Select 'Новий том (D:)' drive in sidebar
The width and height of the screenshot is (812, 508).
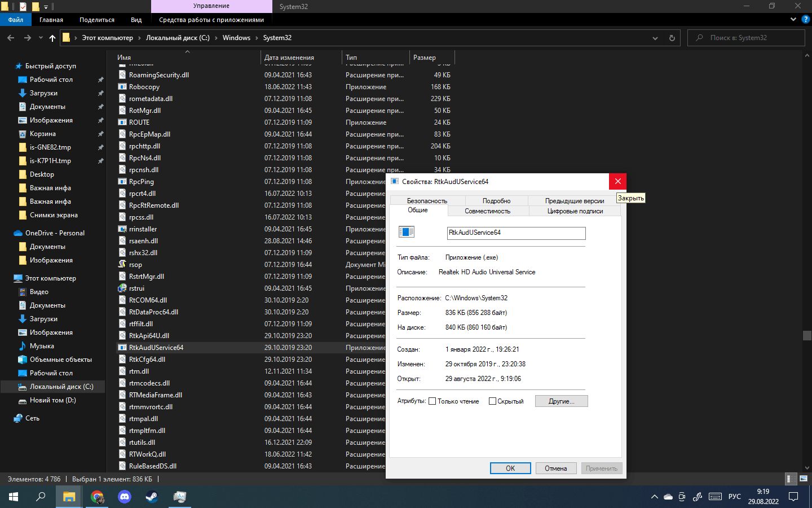tap(52, 400)
